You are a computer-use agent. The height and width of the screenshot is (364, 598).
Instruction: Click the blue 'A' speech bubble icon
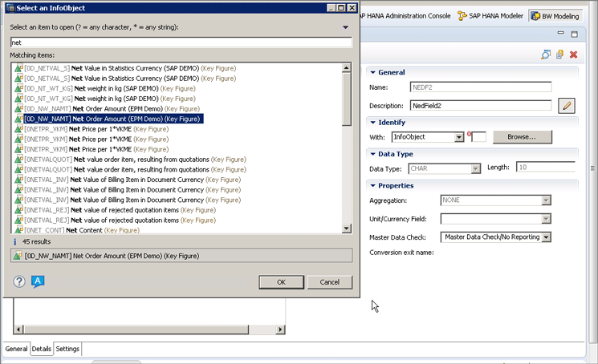click(x=38, y=281)
